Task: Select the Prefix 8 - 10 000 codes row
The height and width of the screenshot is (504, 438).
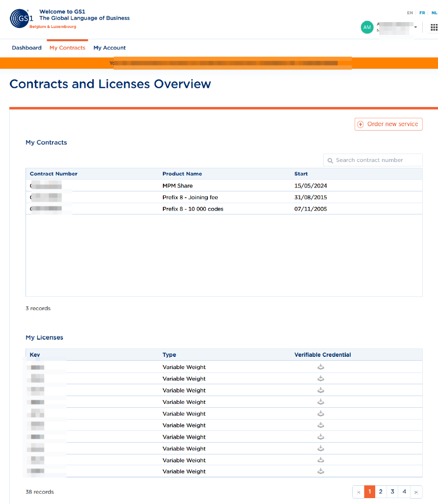Action: coord(224,209)
